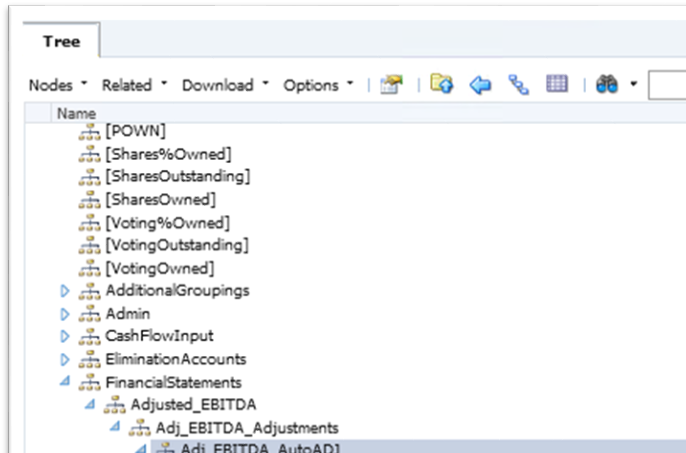Click the search text field in toolbar

[x=666, y=85]
